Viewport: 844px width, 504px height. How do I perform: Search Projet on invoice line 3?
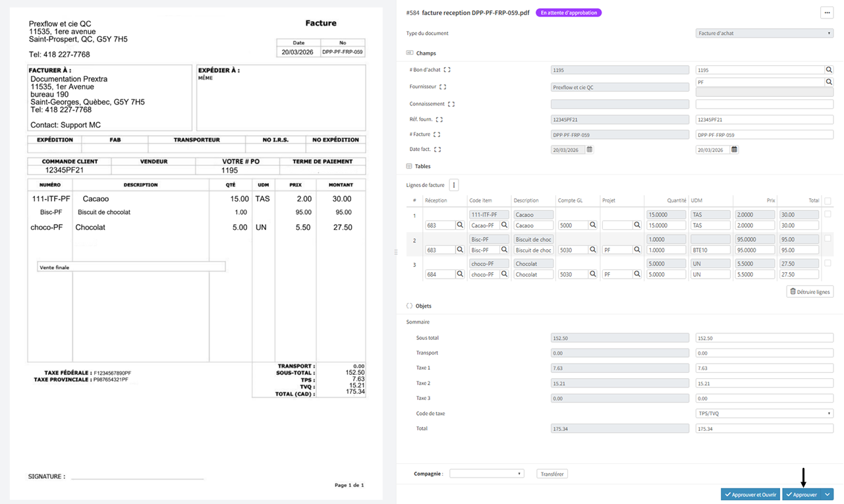637,275
